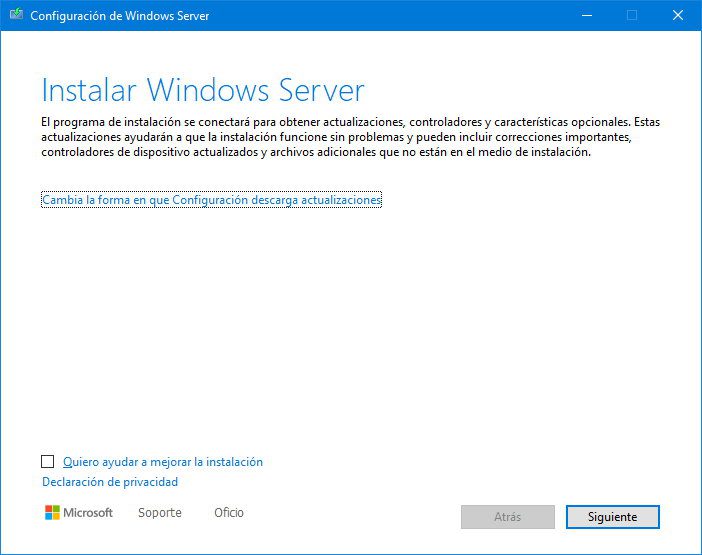Click the Siguiente button
The image size is (702, 555).
click(612, 517)
